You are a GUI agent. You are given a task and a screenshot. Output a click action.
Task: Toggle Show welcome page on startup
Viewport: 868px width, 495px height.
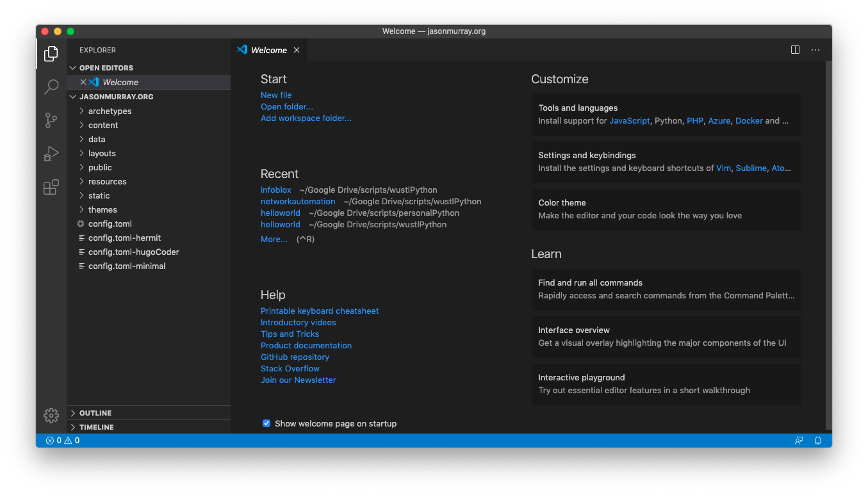[x=266, y=423]
